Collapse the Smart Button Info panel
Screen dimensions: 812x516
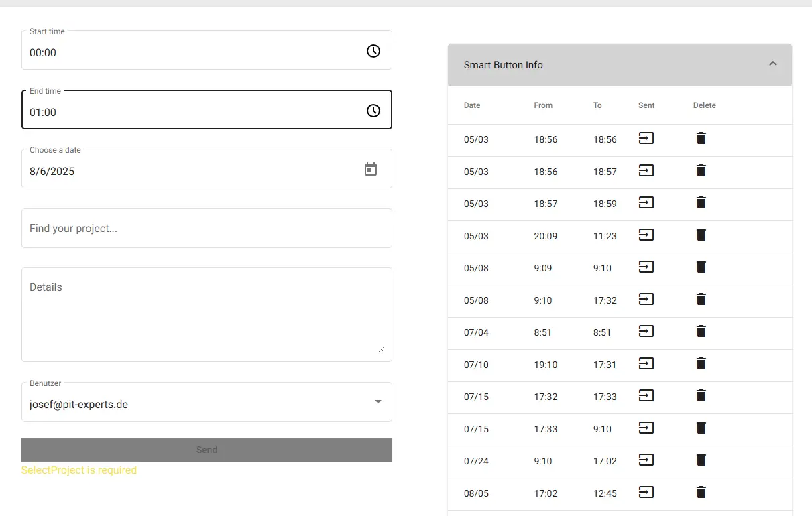coord(772,64)
